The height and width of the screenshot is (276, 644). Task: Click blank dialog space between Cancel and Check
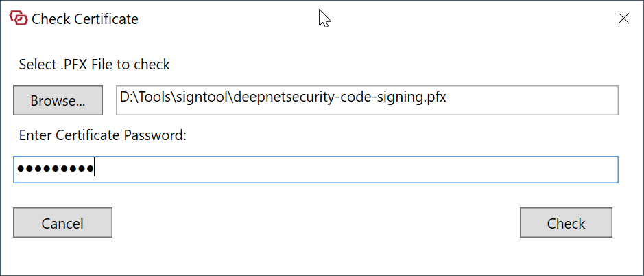tap(315, 223)
